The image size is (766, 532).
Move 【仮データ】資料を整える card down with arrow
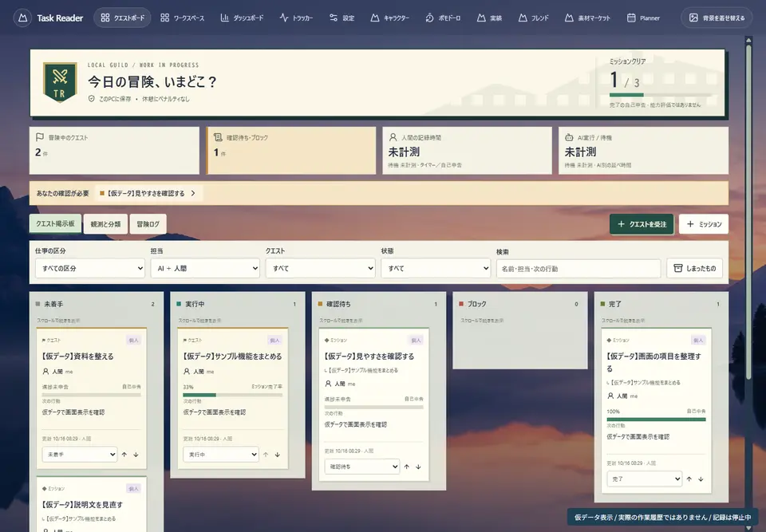[x=136, y=455]
